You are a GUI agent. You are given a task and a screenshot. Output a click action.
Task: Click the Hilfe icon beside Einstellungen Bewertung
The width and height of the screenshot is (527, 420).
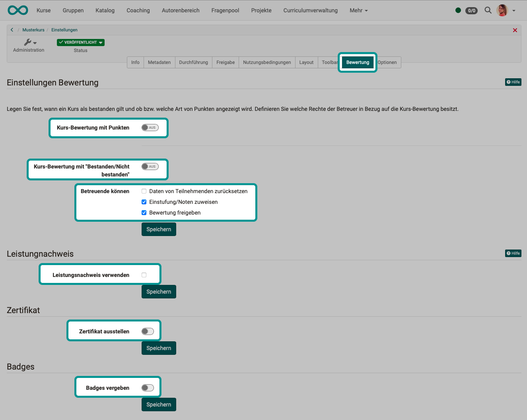tap(513, 82)
